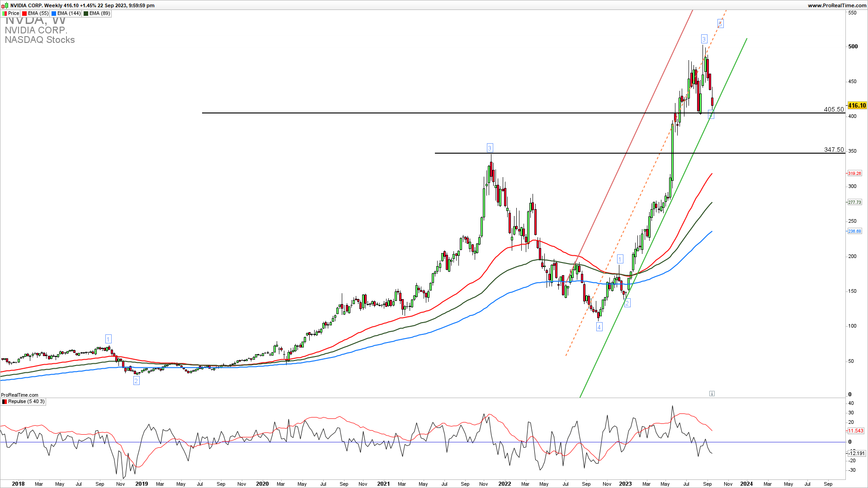Click the small info 'i' icon above the Repulse panel
This screenshot has height=488, width=868.
(x=712, y=394)
